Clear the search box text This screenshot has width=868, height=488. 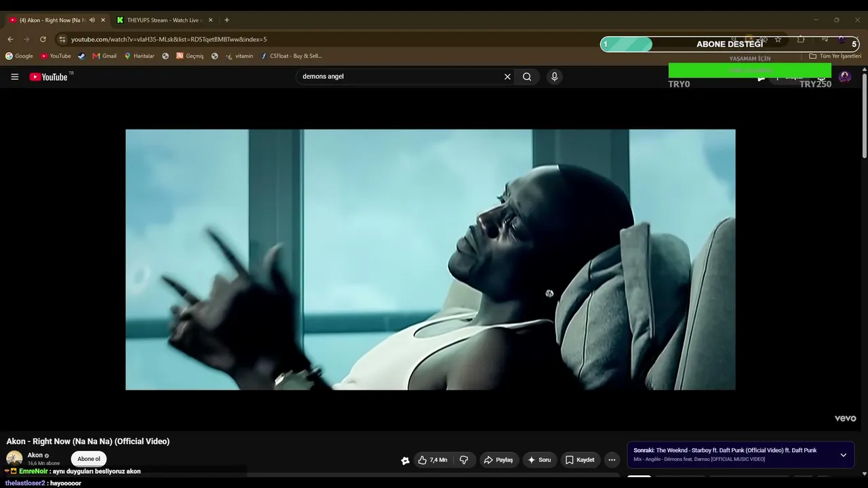coord(507,77)
